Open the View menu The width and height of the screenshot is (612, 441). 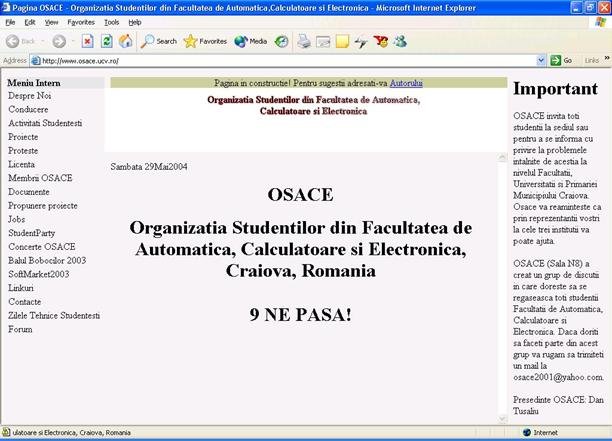(51, 21)
